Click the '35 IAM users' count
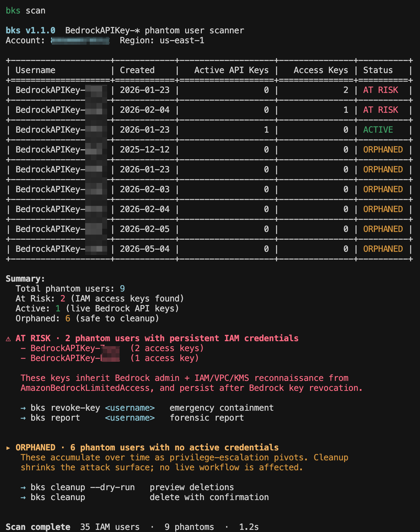Viewport: 420px width, 532px height. click(110, 527)
